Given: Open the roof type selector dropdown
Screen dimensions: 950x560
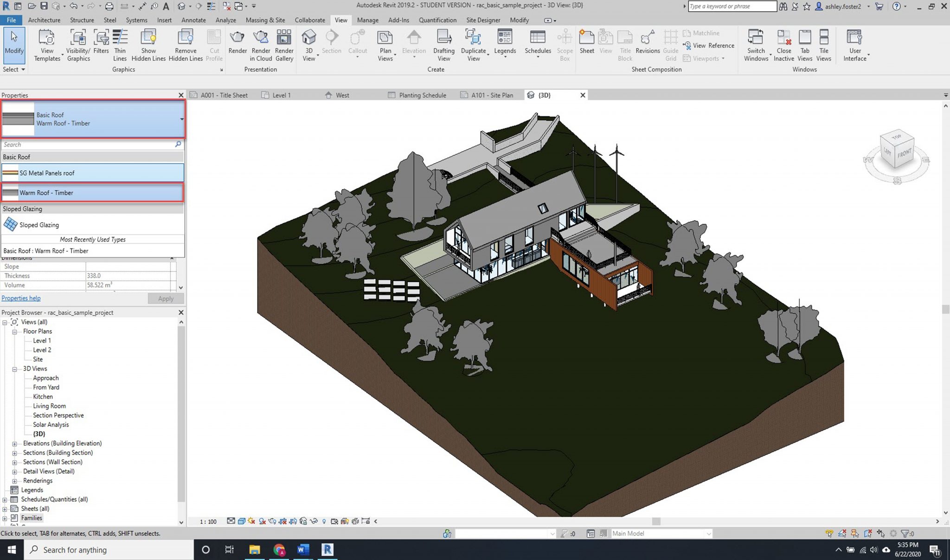Looking at the screenshot, I should point(181,119).
